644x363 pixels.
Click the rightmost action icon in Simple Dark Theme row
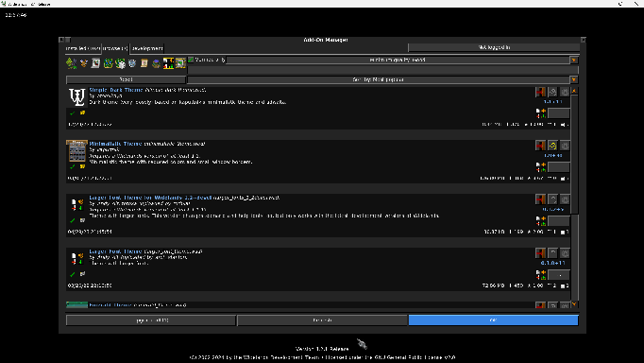pos(565,92)
